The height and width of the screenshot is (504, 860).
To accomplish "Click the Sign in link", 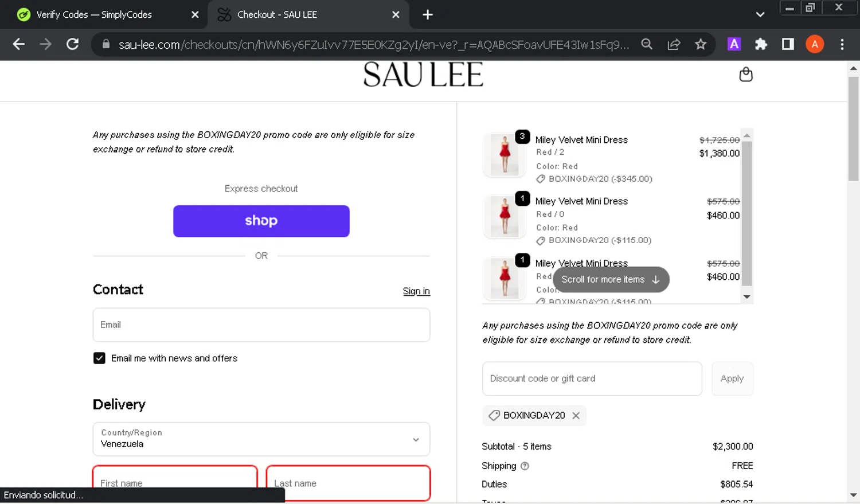I will pyautogui.click(x=416, y=291).
